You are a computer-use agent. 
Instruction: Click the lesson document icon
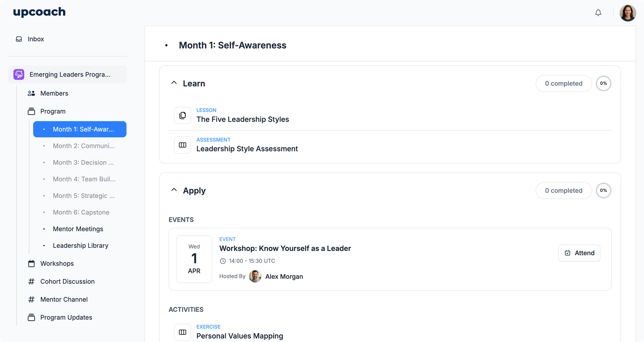pyautogui.click(x=182, y=115)
